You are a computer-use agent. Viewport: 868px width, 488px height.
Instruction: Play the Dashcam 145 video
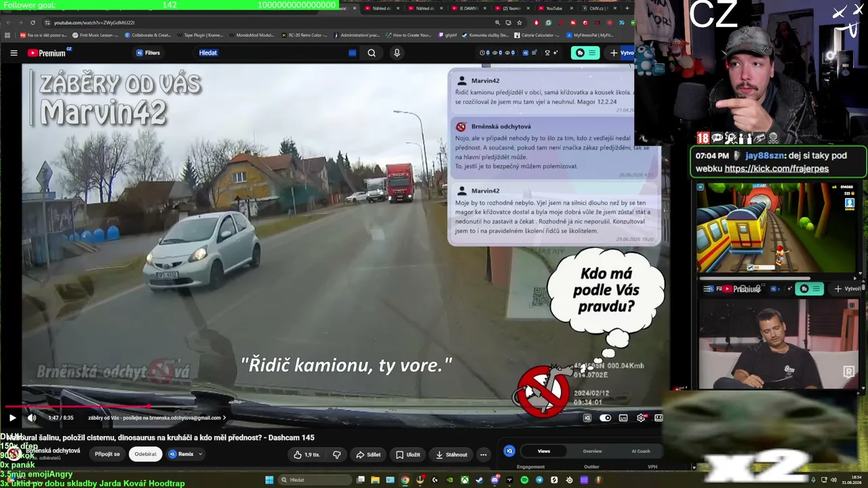point(12,418)
